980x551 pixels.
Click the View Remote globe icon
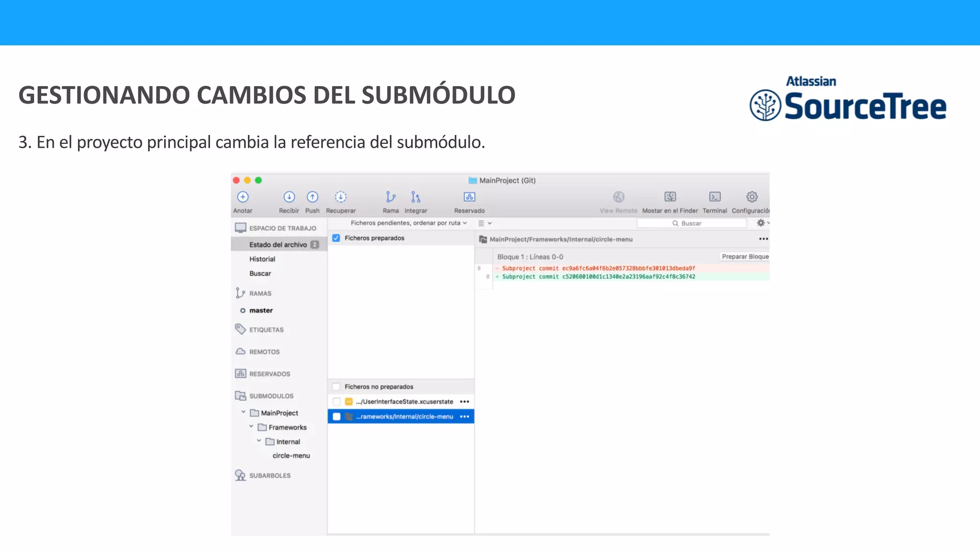coord(619,197)
